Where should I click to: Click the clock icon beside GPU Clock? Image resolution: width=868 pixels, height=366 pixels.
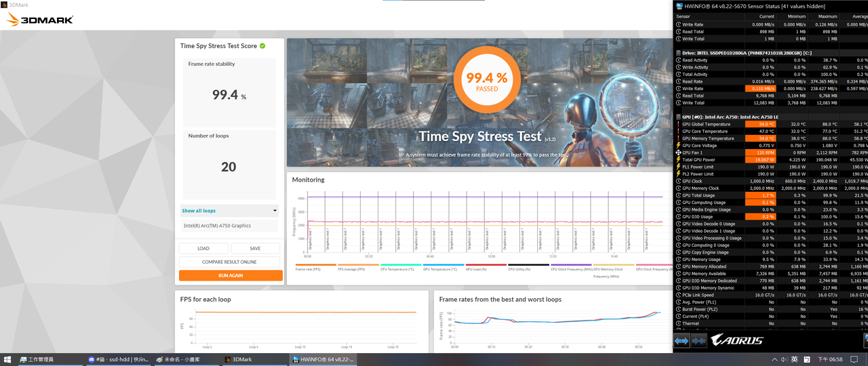click(678, 181)
